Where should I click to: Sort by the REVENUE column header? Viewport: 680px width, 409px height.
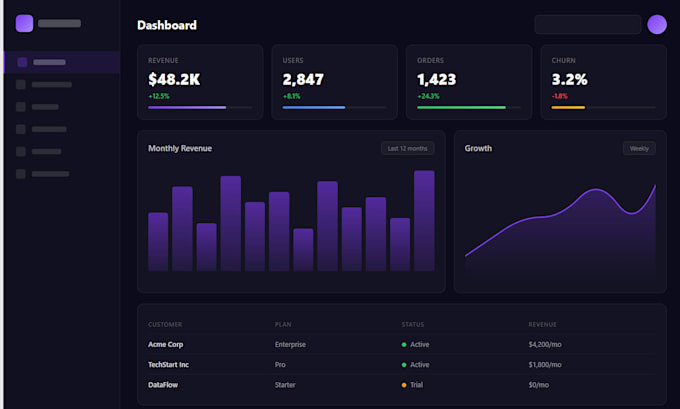coord(543,324)
